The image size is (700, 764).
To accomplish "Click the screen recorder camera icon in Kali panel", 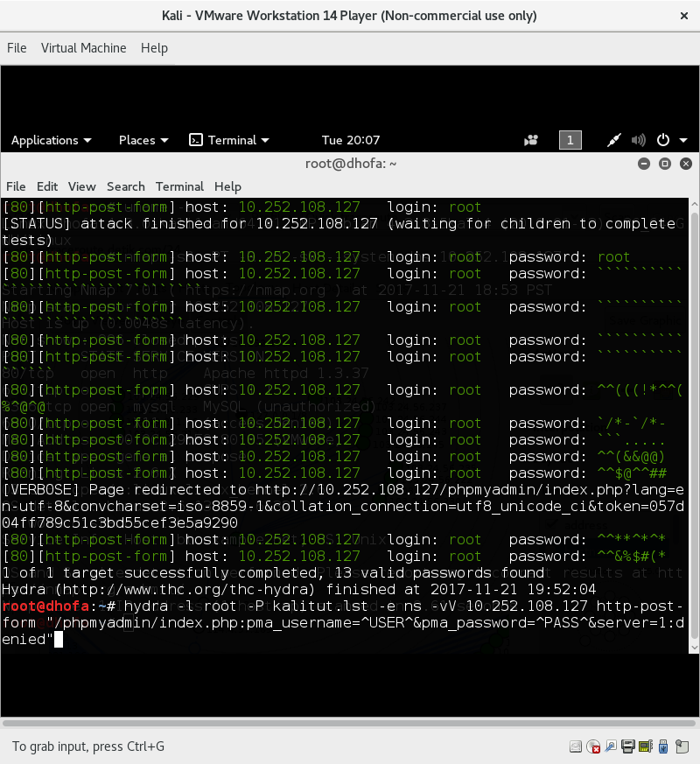I will [x=531, y=140].
